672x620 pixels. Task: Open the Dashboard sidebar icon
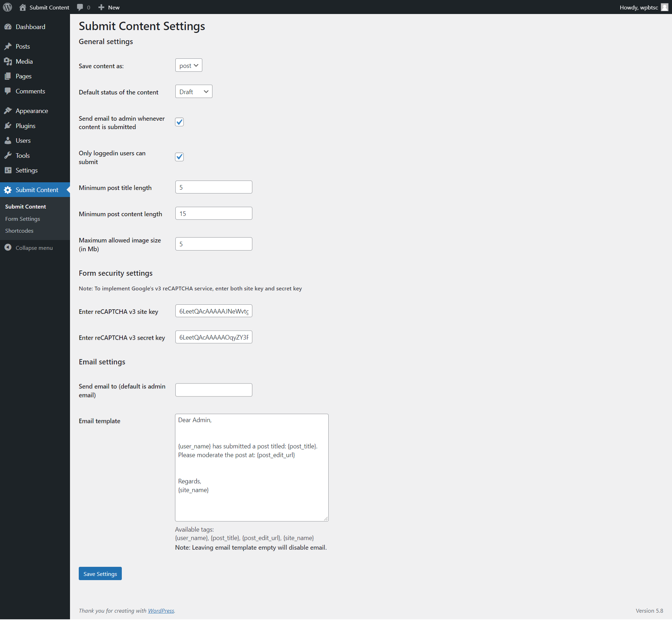click(8, 27)
